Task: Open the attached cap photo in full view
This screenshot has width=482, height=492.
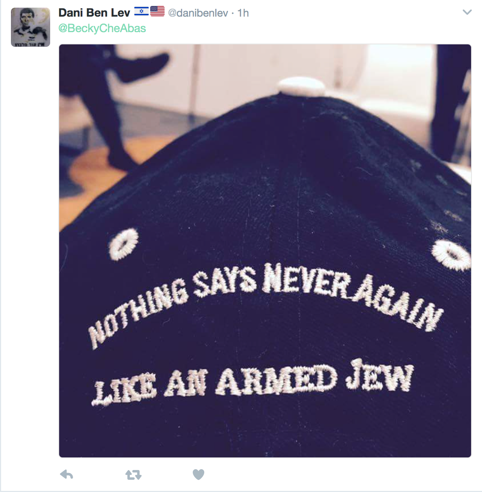Action: tap(265, 251)
